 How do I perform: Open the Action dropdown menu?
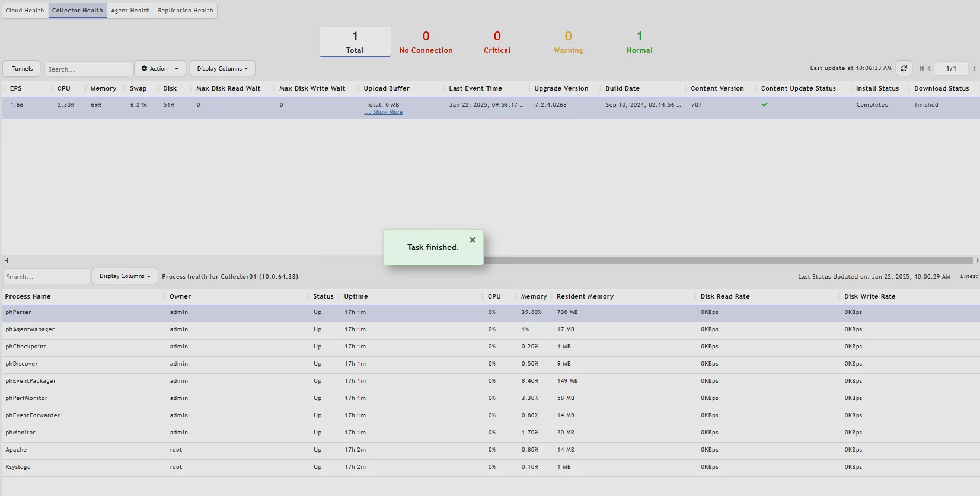click(x=160, y=69)
